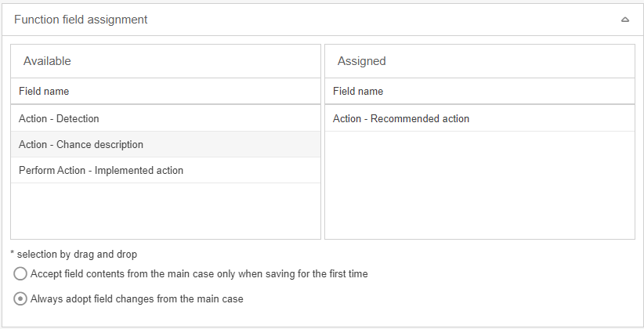
Task: Click the Assigned panel heading
Action: click(x=361, y=61)
